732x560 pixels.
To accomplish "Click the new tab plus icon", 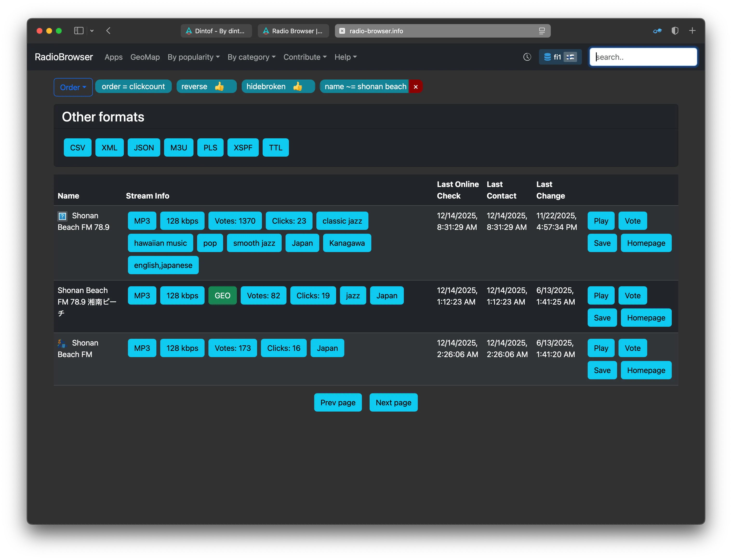I will click(x=692, y=31).
